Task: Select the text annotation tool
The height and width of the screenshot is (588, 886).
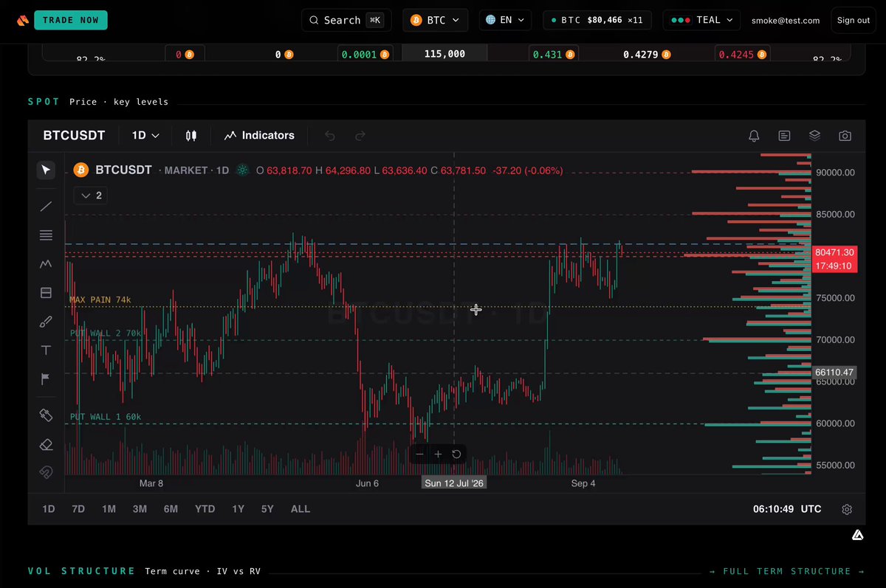Action: 46,350
